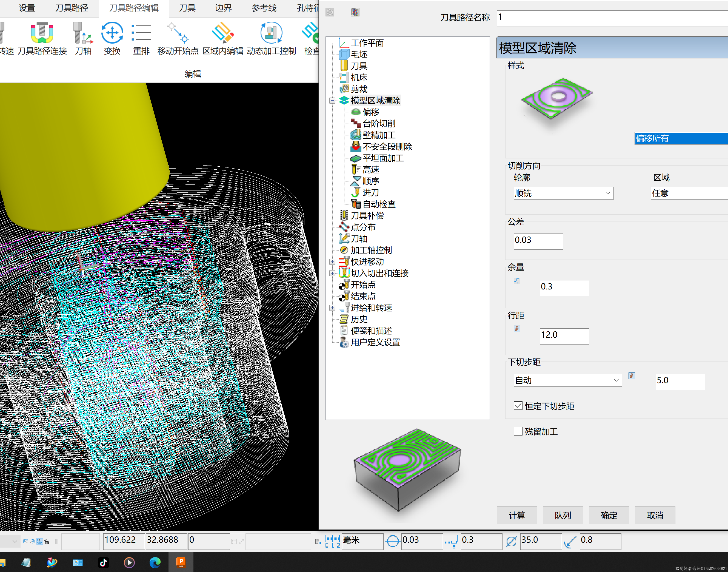Open the calculator icon in status bar

click(x=318, y=541)
